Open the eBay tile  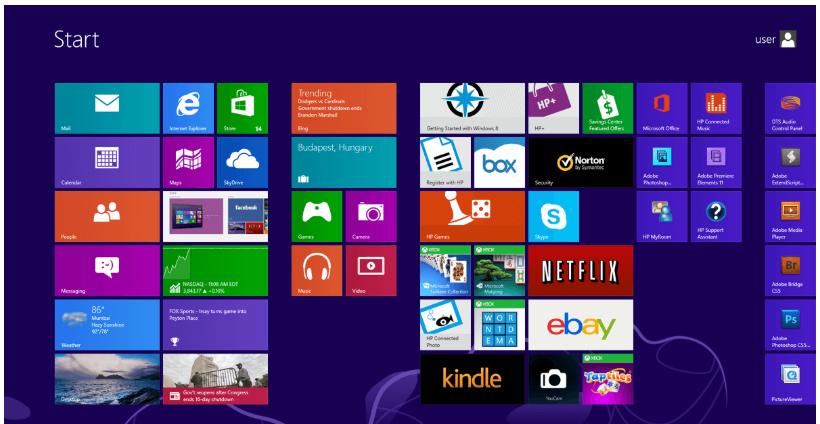(x=580, y=324)
